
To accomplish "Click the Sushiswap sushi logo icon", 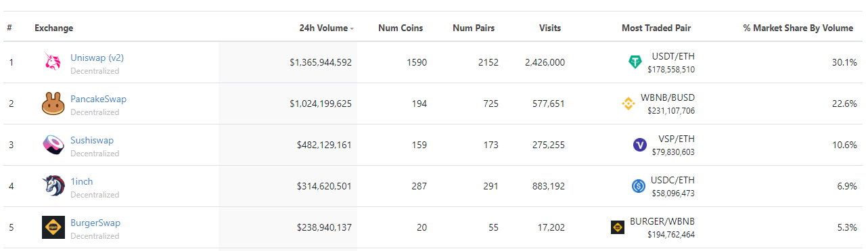I will click(x=53, y=145).
